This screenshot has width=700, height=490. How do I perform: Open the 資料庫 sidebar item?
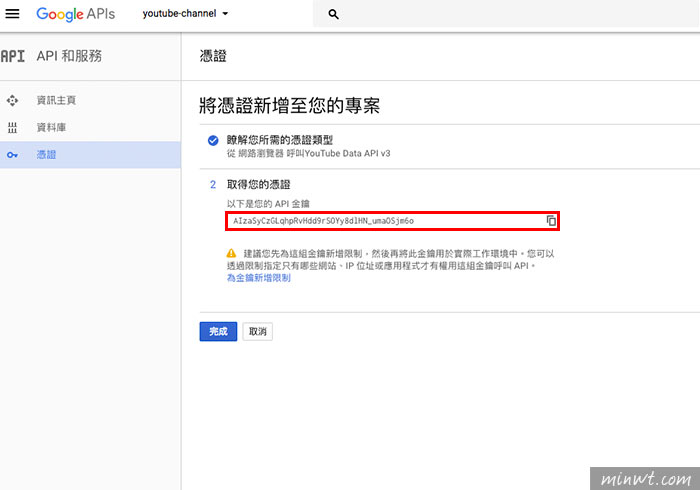(x=90, y=128)
